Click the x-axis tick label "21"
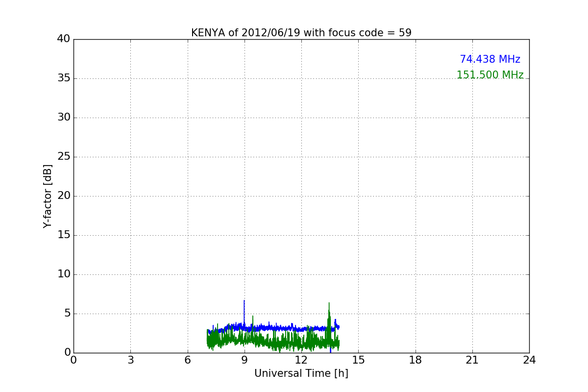 472,360
